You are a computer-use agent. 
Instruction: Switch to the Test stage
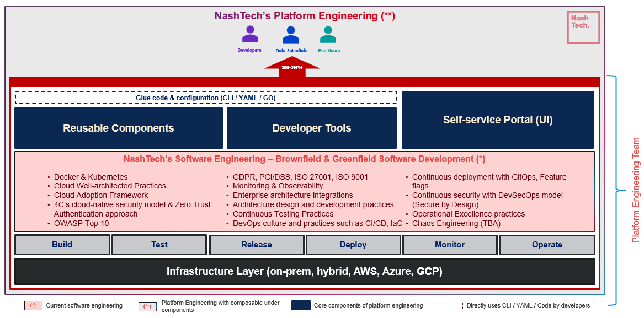point(159,245)
